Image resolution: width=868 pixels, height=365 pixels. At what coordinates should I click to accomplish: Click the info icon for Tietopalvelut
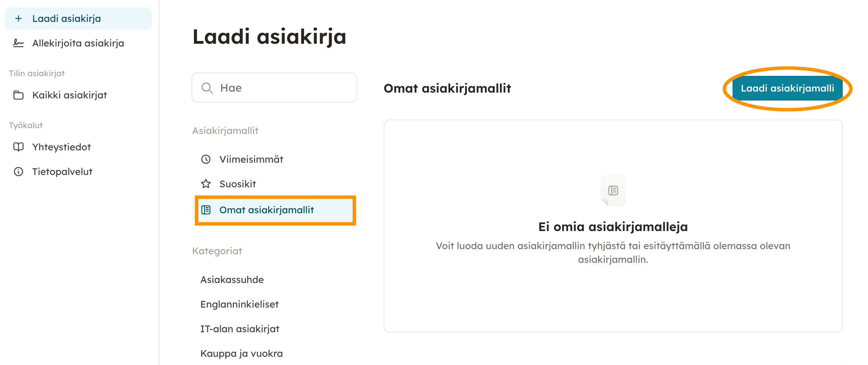[18, 172]
